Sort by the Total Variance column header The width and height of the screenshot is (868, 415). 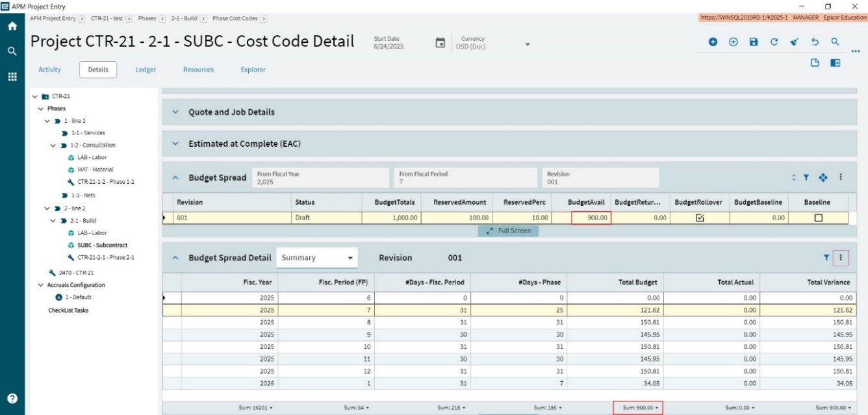point(808,283)
